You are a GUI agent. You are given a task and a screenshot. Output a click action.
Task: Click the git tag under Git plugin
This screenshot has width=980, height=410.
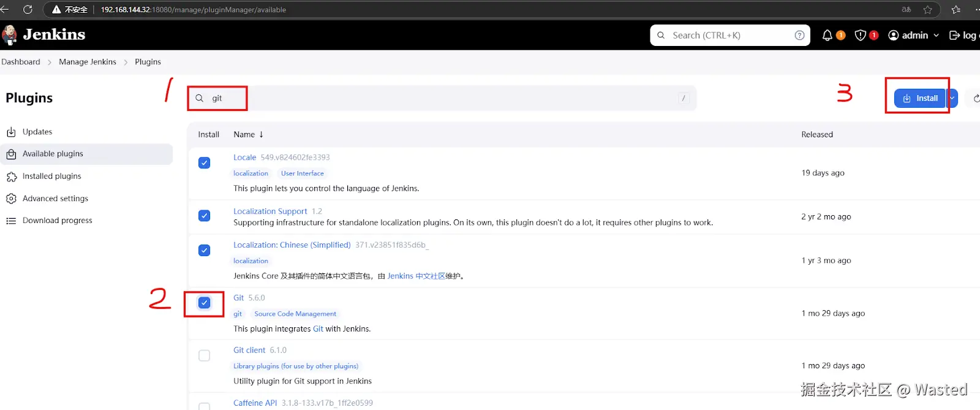tap(238, 314)
